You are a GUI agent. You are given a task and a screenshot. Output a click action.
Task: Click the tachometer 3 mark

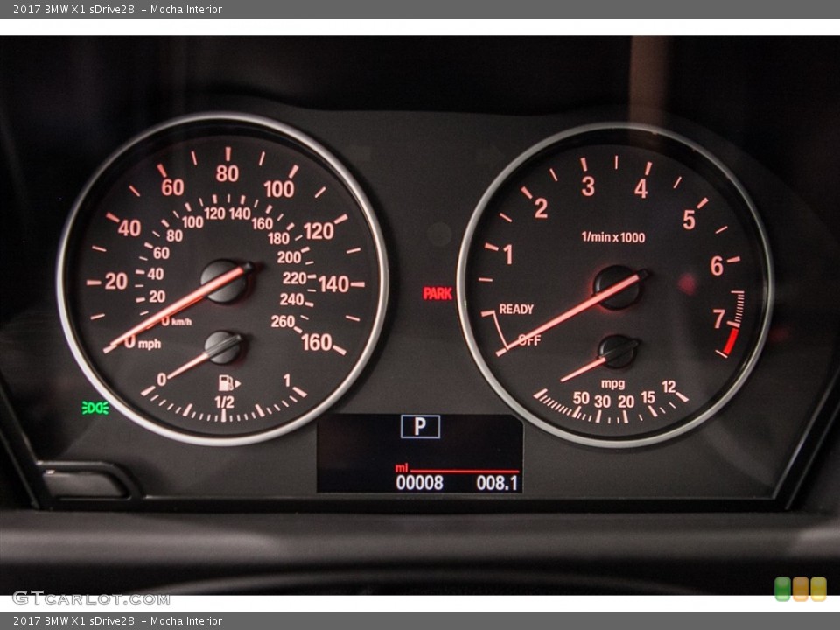pos(588,186)
